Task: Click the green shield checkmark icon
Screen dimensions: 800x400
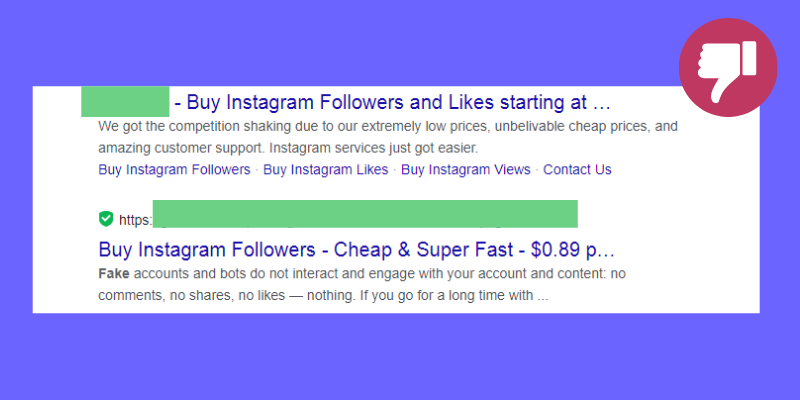Action: coord(106,219)
